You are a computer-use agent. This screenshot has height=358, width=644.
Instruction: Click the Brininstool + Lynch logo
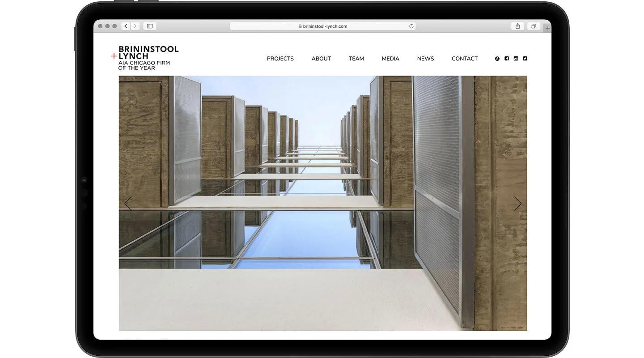145,58
